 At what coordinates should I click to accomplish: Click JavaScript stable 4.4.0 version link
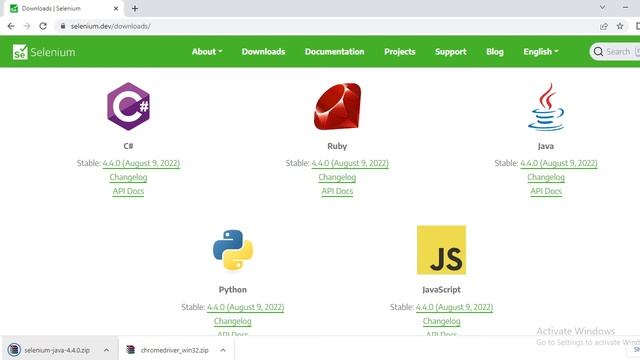click(x=454, y=307)
